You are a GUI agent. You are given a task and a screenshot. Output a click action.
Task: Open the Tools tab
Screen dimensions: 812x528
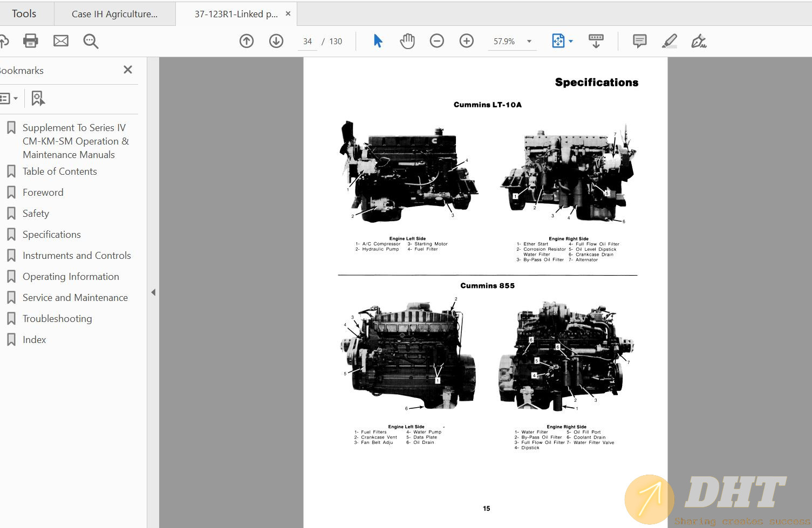(24, 14)
